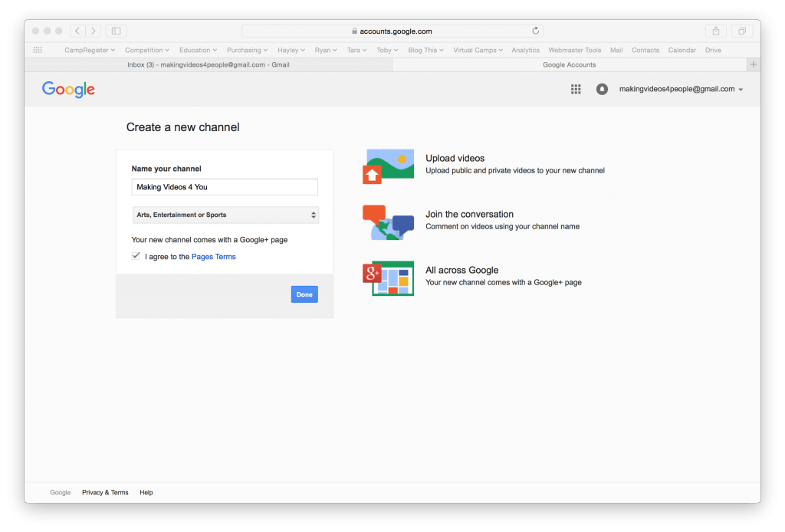Open the Pages Terms link
Viewport: 785px width, 532px height.
coord(213,257)
